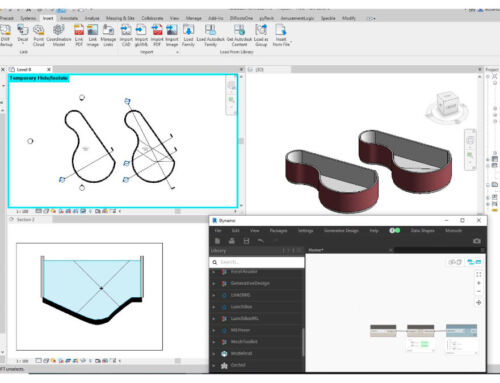The image size is (500, 383).
Task: Click the Import PDF icon
Action: pos(157,30)
